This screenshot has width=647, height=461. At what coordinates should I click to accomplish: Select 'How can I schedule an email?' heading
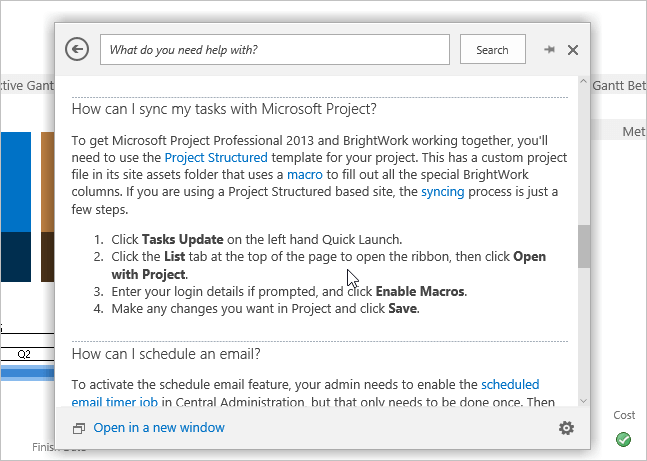(x=166, y=353)
